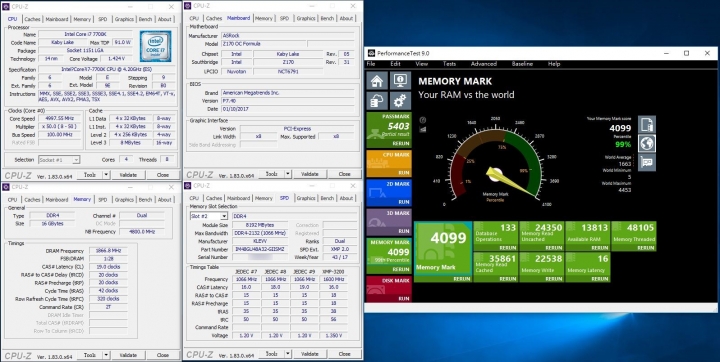Click the globe icon beside percentile
This screenshot has height=362, width=720.
(647, 144)
